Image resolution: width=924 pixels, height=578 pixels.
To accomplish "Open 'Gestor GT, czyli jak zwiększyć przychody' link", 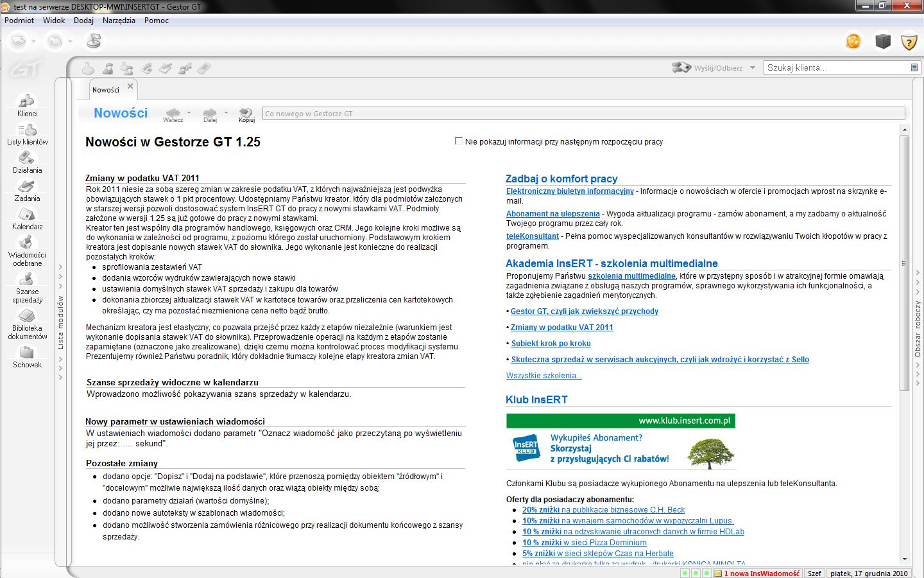I will click(x=585, y=311).
